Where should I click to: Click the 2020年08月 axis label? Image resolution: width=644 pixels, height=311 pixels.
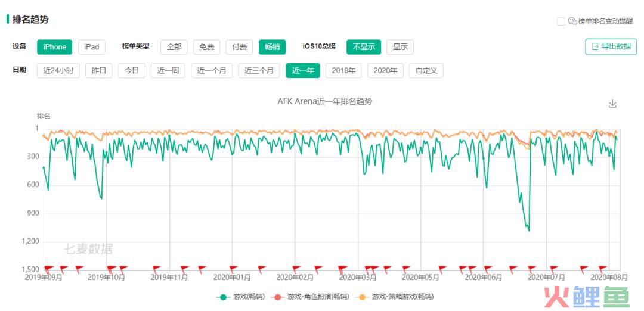(x=609, y=278)
